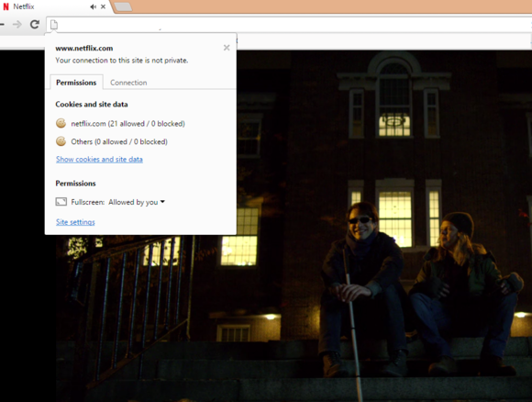Click the Netflix favicon on the tab
The width and height of the screenshot is (532, 402).
click(x=6, y=6)
